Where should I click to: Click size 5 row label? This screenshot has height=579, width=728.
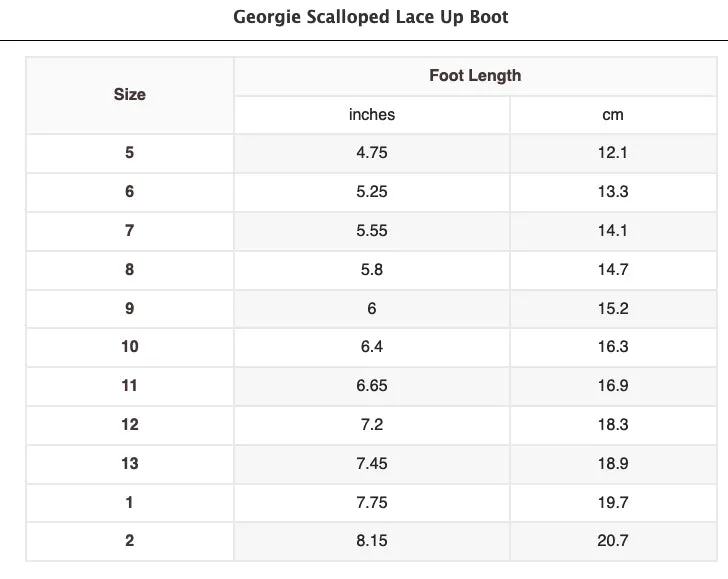(x=130, y=153)
